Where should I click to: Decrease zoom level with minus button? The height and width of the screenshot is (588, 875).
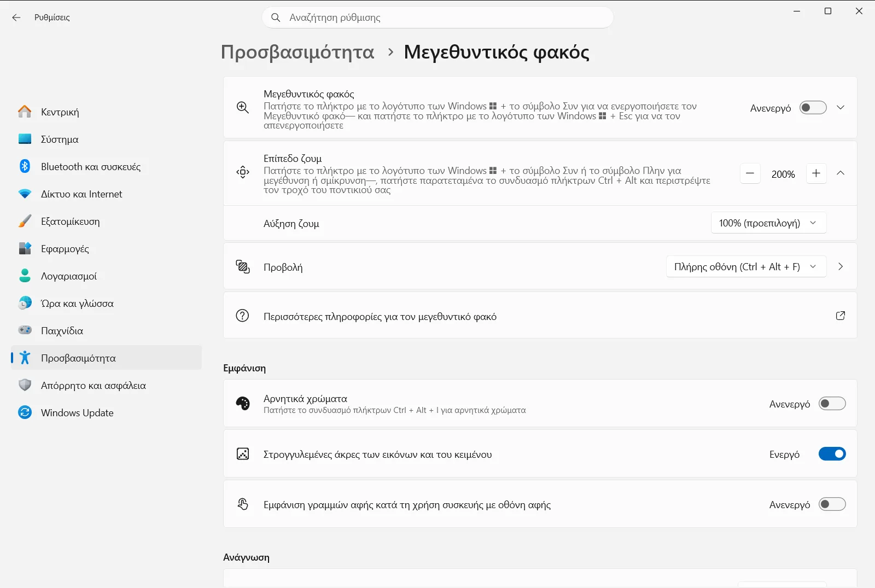click(x=750, y=173)
